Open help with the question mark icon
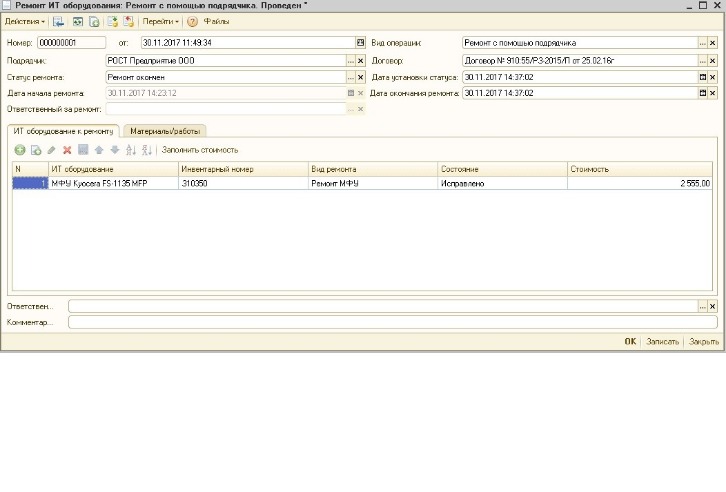This screenshot has height=492, width=726. tap(192, 21)
